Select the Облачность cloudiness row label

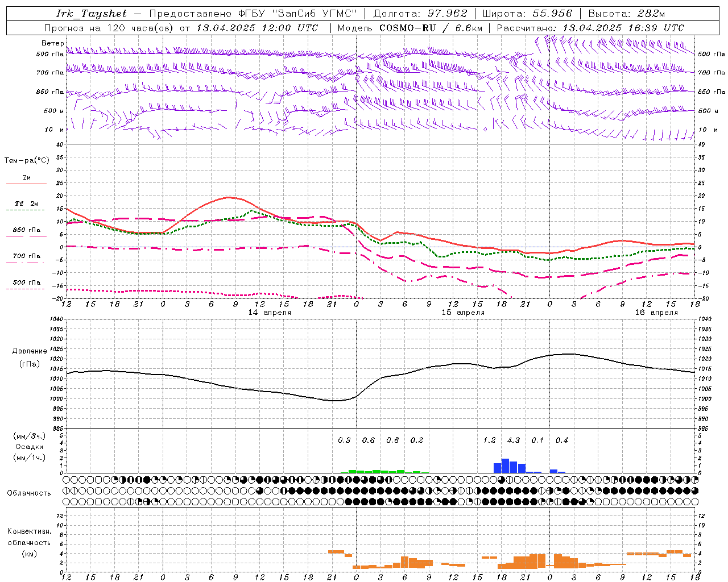pos(29,493)
